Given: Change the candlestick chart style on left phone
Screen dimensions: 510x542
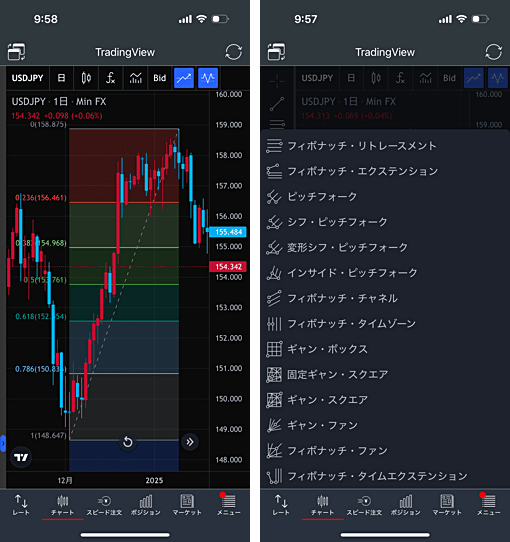Looking at the screenshot, I should pos(86,78).
